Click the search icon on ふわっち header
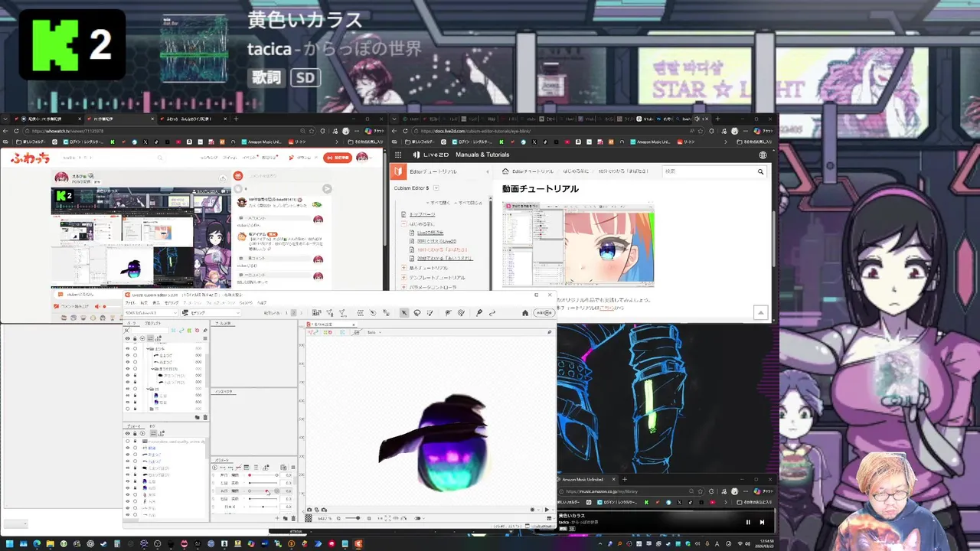 point(160,158)
